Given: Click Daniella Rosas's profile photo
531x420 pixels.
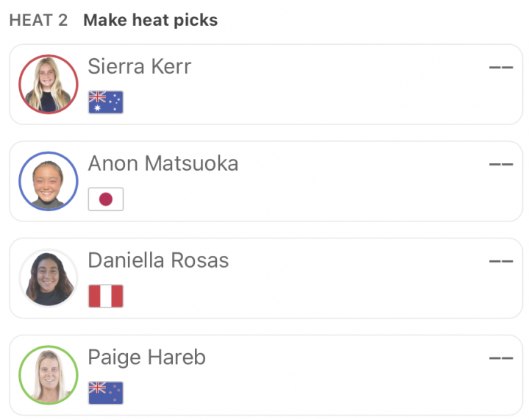Looking at the screenshot, I should click(49, 278).
